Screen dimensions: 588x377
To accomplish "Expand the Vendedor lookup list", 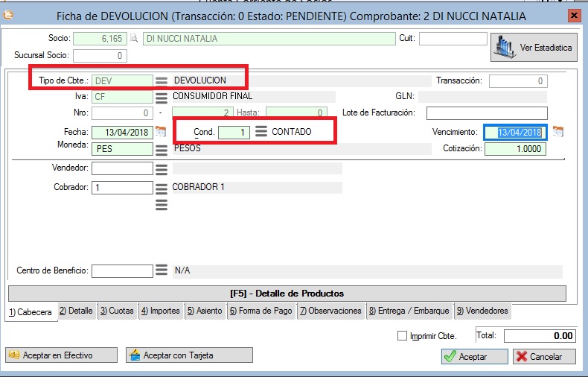I will (x=162, y=169).
